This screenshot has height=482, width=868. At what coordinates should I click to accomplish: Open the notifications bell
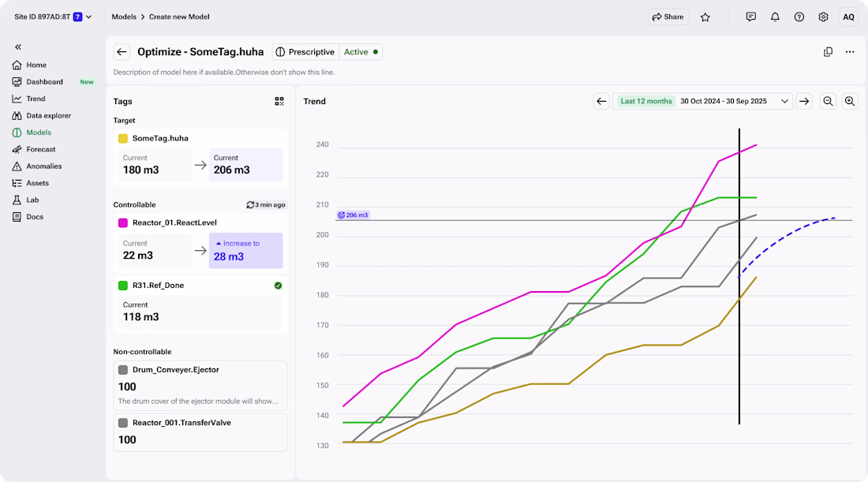[x=775, y=17]
